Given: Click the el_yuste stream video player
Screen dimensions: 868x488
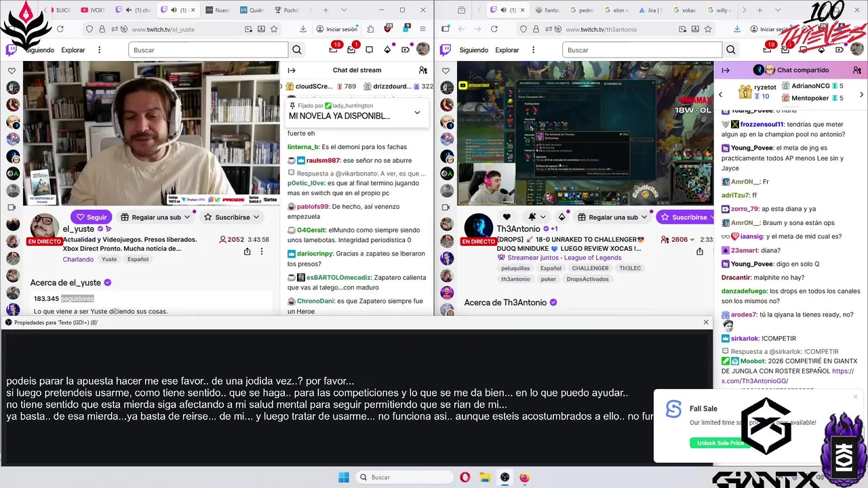Looking at the screenshot, I should [151, 133].
